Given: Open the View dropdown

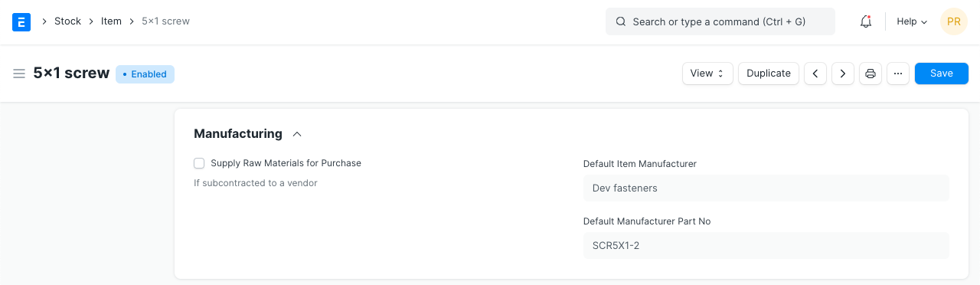Looking at the screenshot, I should pos(707,74).
